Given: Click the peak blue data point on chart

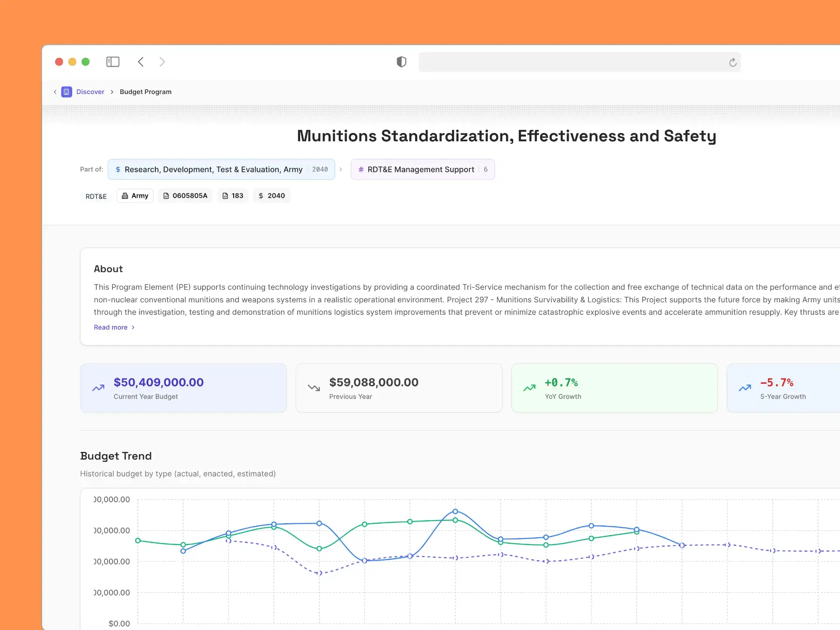Looking at the screenshot, I should 455,511.
